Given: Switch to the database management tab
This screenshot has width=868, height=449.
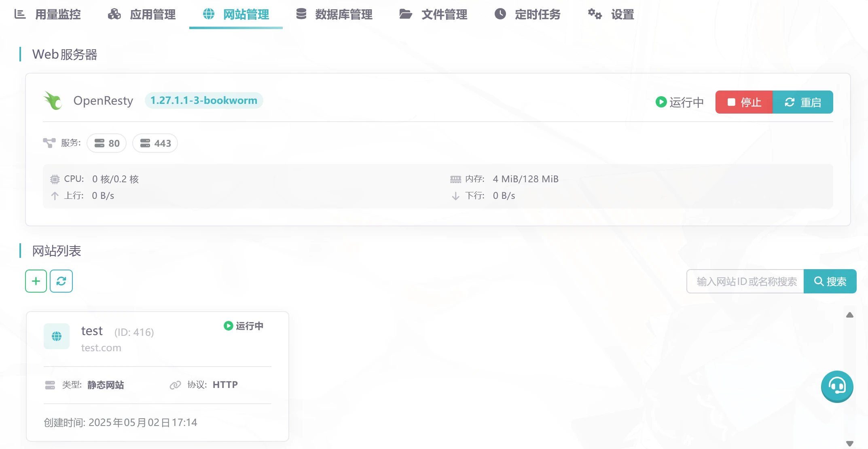Looking at the screenshot, I should (334, 15).
